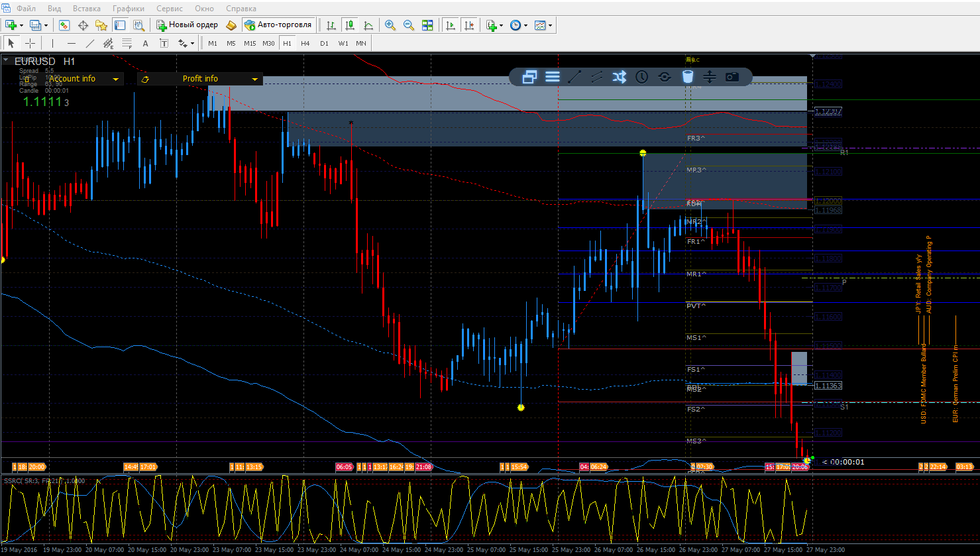Select the text label (T) tool
Screen dimensions: 980x556
pyautogui.click(x=164, y=43)
